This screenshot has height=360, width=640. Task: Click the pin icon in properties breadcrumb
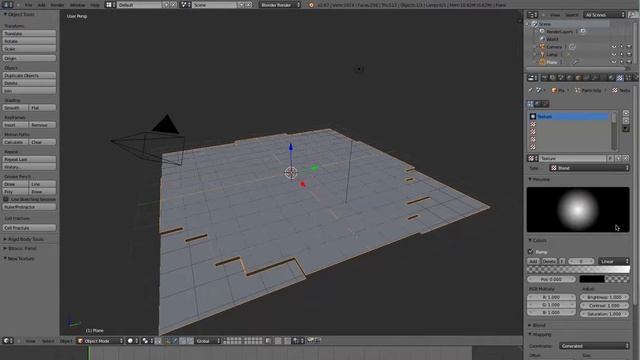click(530, 90)
